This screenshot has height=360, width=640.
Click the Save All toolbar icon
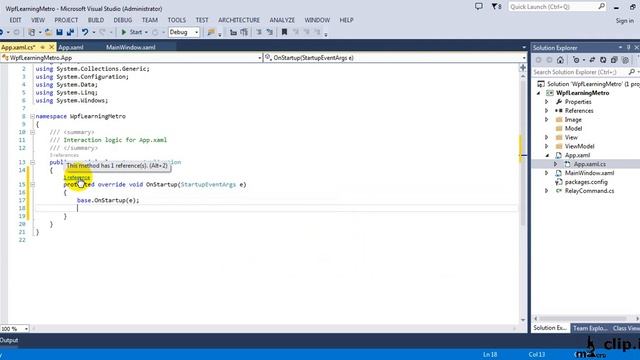tap(70, 32)
